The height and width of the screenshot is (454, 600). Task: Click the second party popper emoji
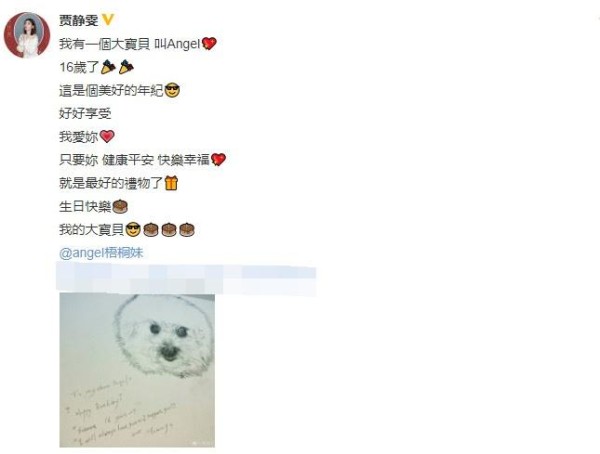click(126, 67)
